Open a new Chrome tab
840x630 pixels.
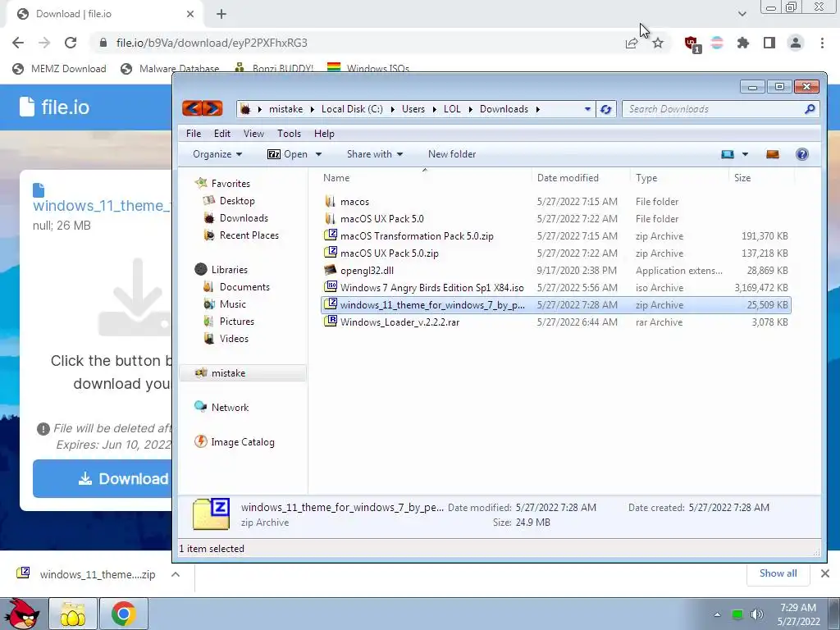pyautogui.click(x=221, y=14)
